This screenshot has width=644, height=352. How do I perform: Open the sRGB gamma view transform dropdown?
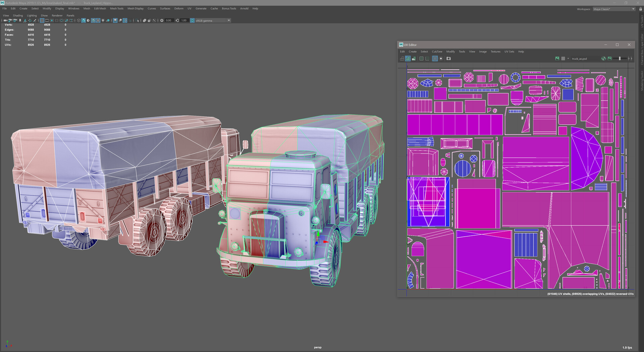pos(229,20)
